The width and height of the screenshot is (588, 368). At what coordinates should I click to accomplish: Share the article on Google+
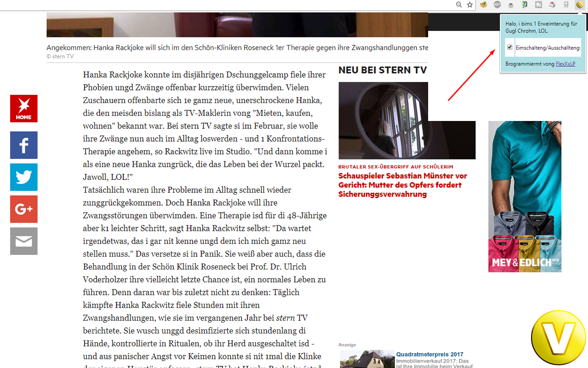(24, 209)
